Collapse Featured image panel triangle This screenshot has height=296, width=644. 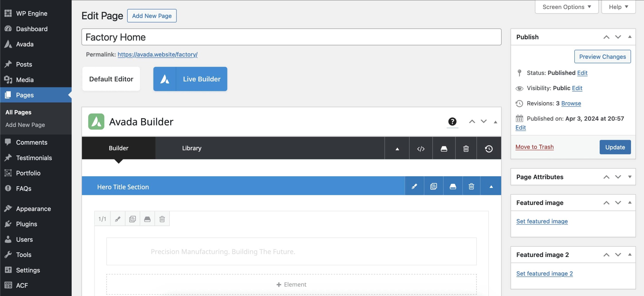[x=630, y=203]
